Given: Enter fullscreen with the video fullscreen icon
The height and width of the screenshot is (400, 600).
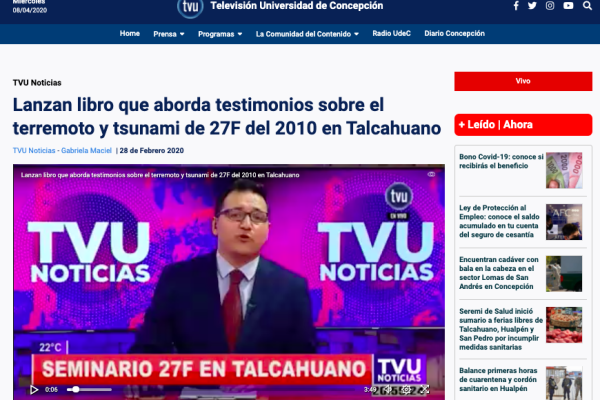Looking at the screenshot, I should [424, 390].
